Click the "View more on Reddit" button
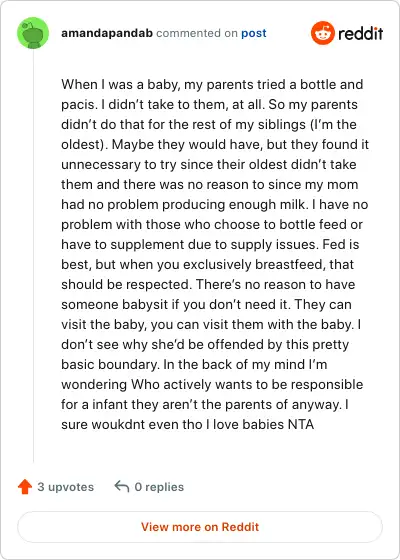This screenshot has height=560, width=400. pyautogui.click(x=200, y=527)
